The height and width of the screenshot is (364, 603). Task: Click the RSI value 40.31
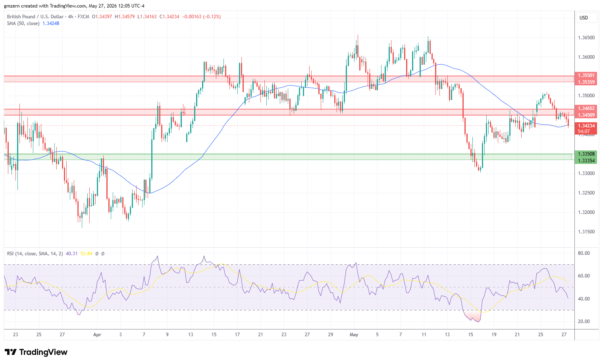pyautogui.click(x=71, y=254)
